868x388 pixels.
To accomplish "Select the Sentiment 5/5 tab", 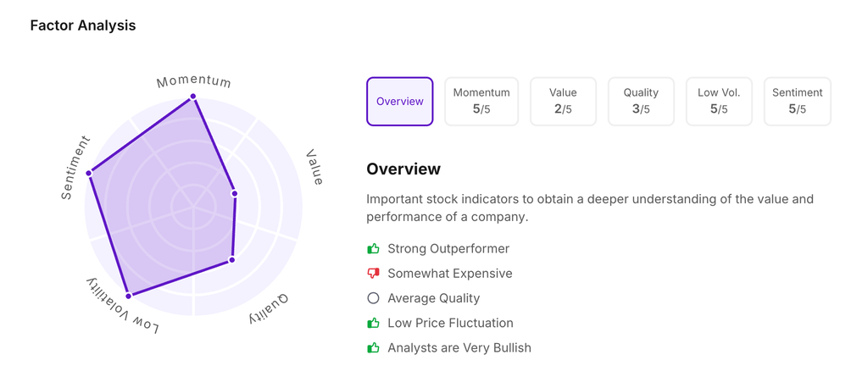I will [x=797, y=102].
